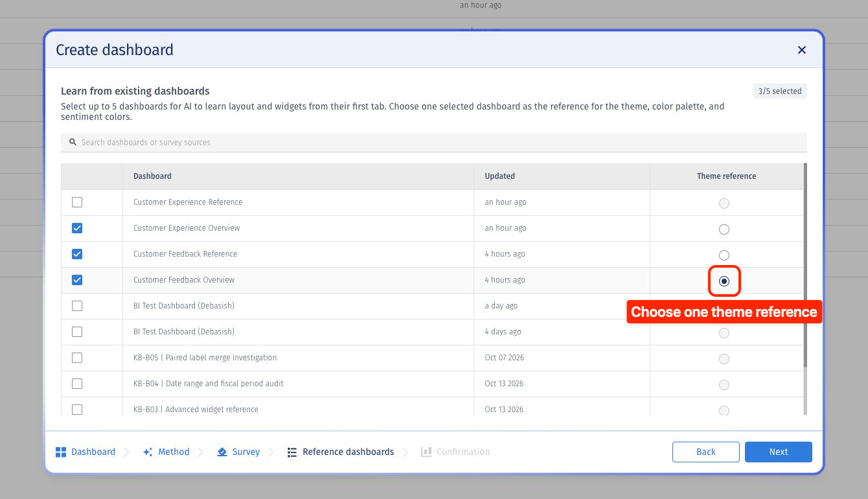868x499 pixels.
Task: Check the KB-B03 Advanced widget reference checkbox
Action: [77, 410]
